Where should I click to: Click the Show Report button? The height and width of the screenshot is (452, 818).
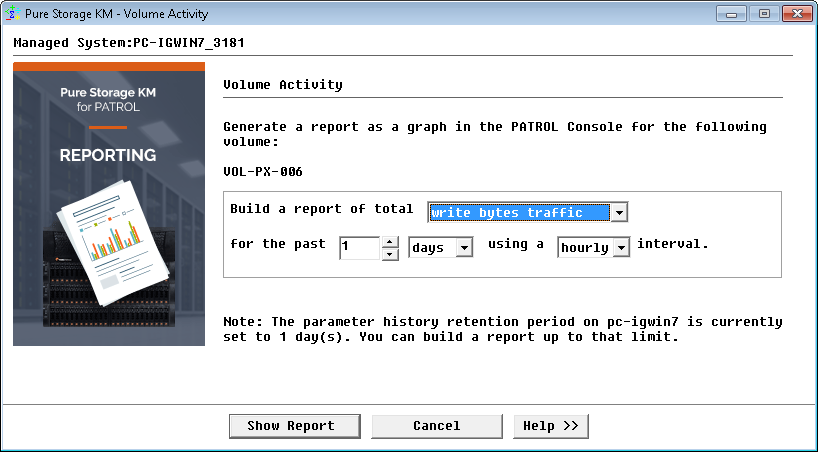click(291, 426)
